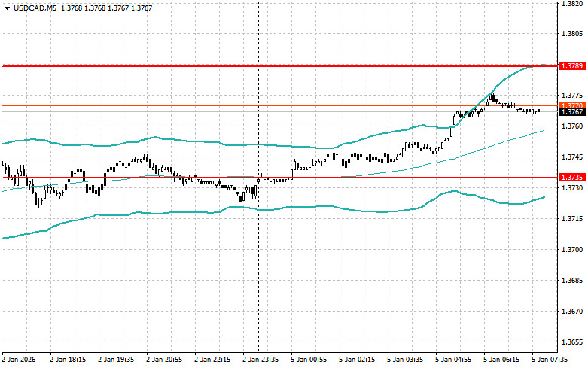The width and height of the screenshot is (588, 368).
Task: Select the red 1.3789 price level label
Action: [572, 66]
